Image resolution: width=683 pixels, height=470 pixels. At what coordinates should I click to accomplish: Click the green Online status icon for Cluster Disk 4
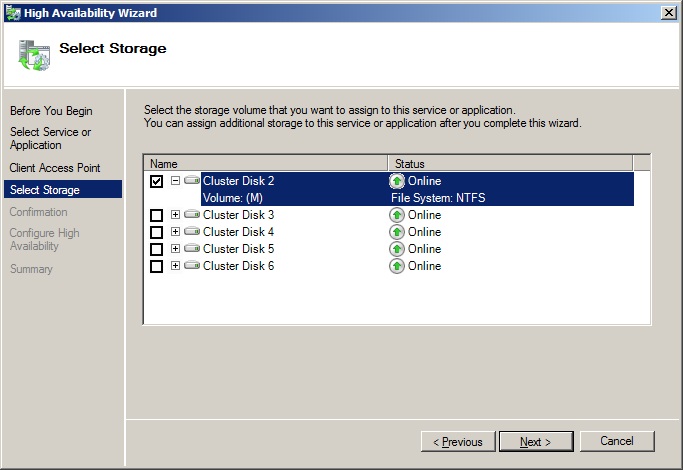397,232
